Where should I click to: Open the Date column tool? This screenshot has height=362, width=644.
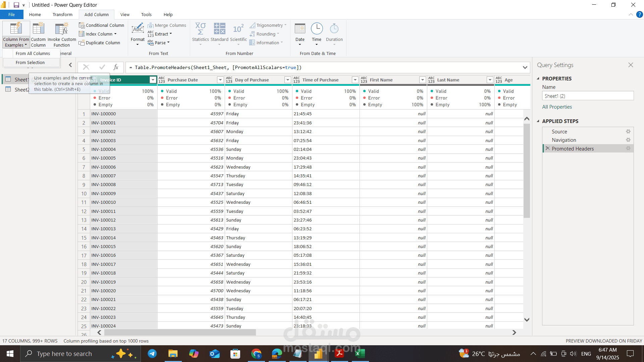coord(300,29)
